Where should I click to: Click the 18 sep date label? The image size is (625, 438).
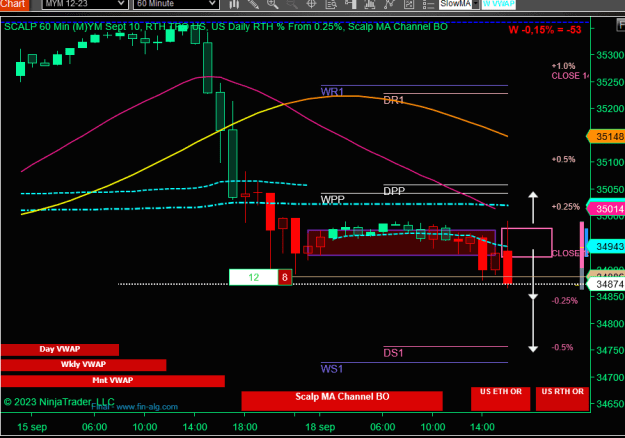click(320, 427)
